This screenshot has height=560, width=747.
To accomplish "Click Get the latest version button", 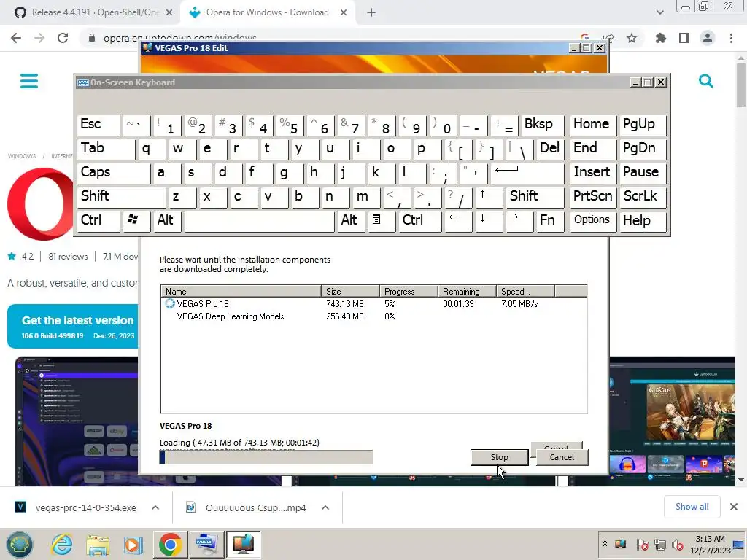I will (73, 327).
